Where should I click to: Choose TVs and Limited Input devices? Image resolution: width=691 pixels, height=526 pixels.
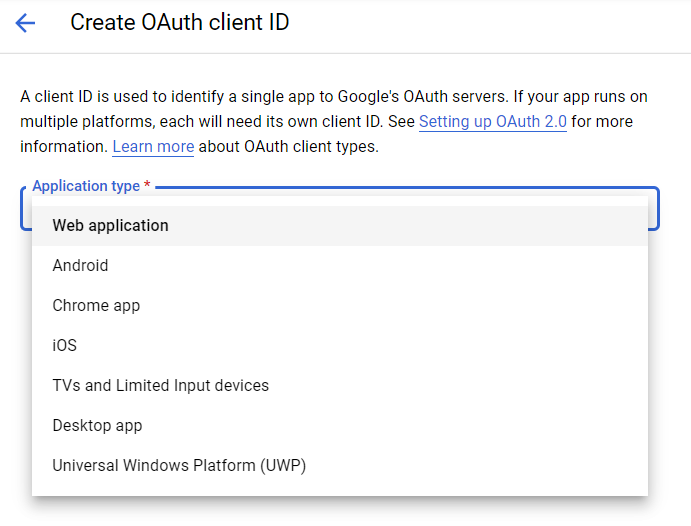[340, 385]
